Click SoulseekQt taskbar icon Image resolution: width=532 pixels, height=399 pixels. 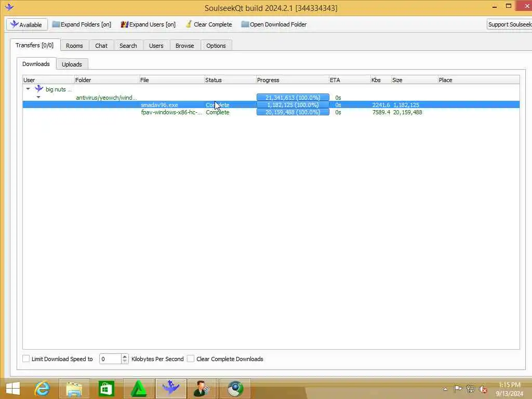click(170, 389)
